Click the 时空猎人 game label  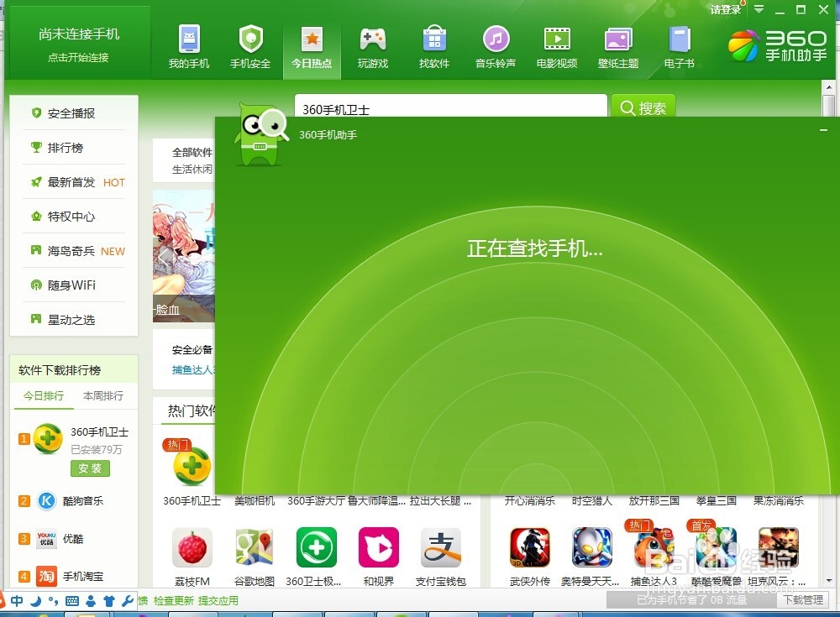click(x=592, y=501)
